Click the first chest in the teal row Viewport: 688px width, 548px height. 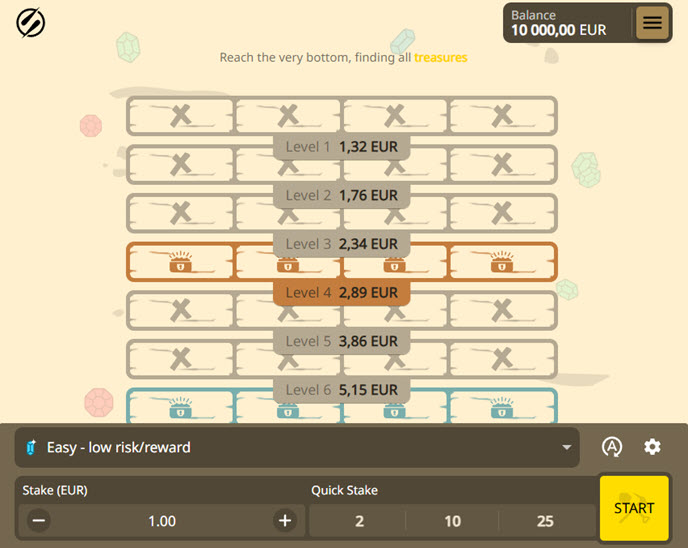coord(181,407)
